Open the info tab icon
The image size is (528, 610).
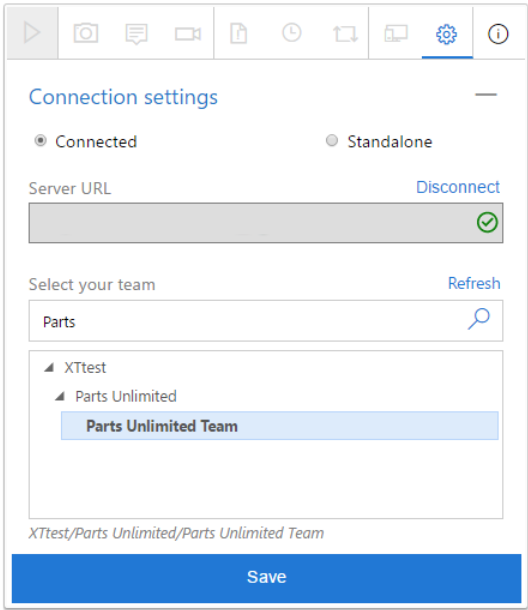(x=498, y=34)
